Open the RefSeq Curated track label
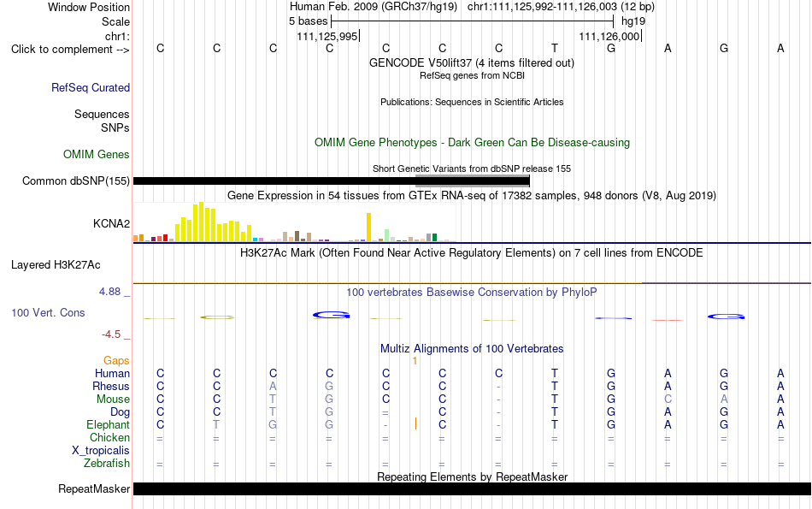The width and height of the screenshot is (812, 509). [91, 87]
